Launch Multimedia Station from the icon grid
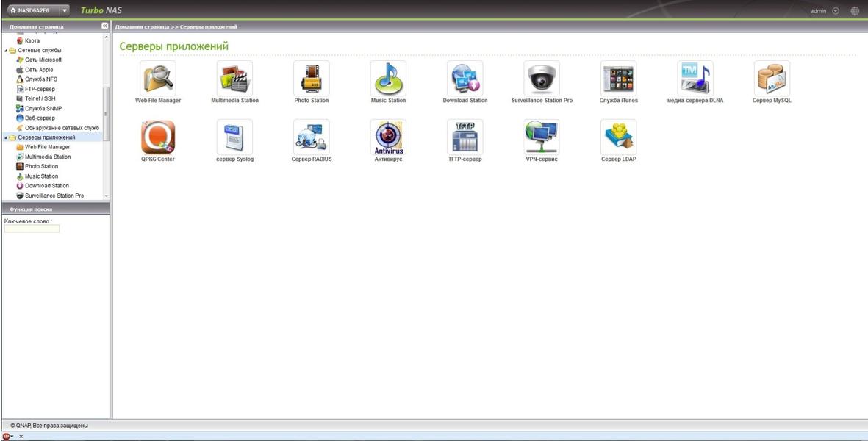The width and height of the screenshot is (868, 441). pos(234,78)
